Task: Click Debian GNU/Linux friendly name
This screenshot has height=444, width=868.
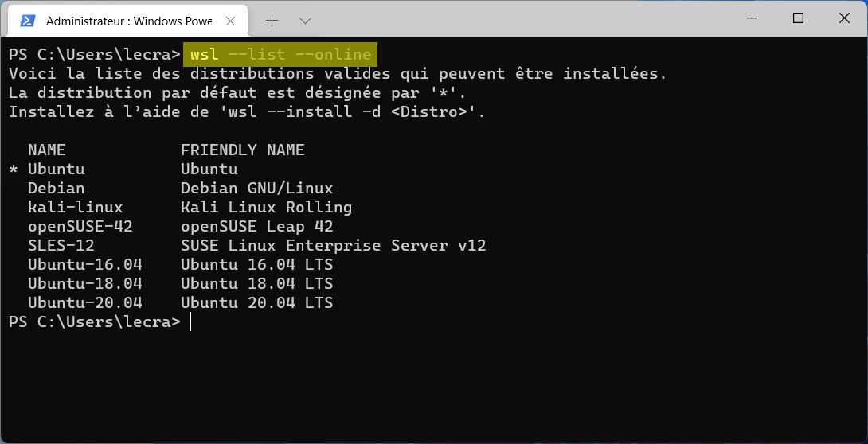Action: point(257,188)
